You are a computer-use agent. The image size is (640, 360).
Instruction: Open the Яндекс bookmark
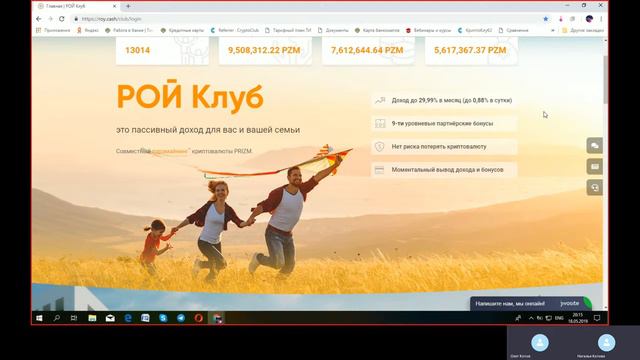coord(88,30)
